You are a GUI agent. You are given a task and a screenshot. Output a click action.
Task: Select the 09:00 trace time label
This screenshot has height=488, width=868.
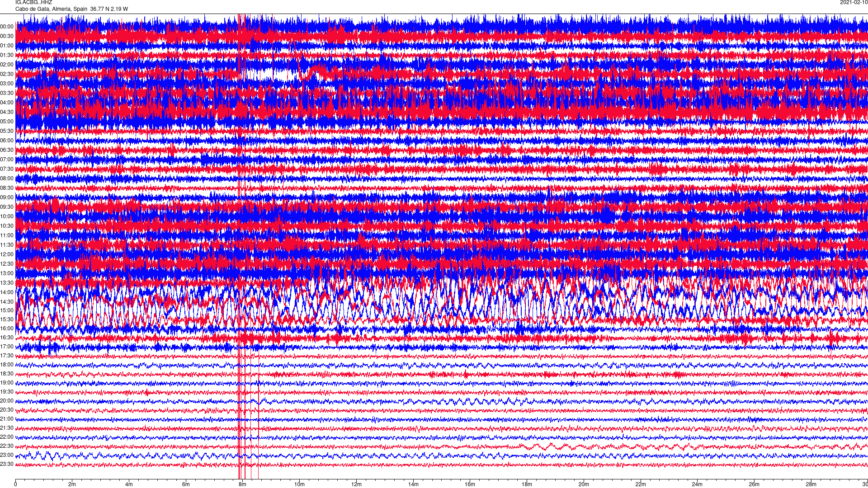(7, 197)
